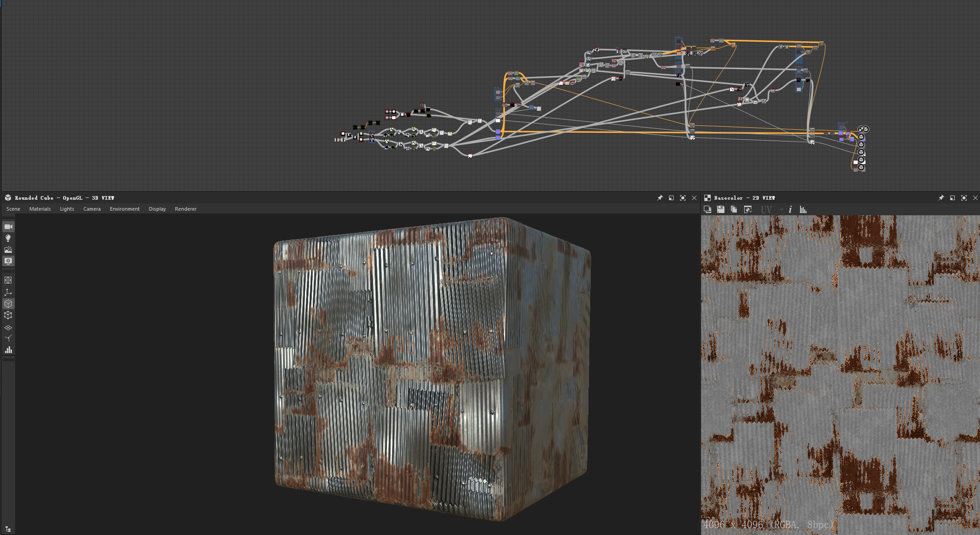Float the 3D VIEW panel

[671, 198]
